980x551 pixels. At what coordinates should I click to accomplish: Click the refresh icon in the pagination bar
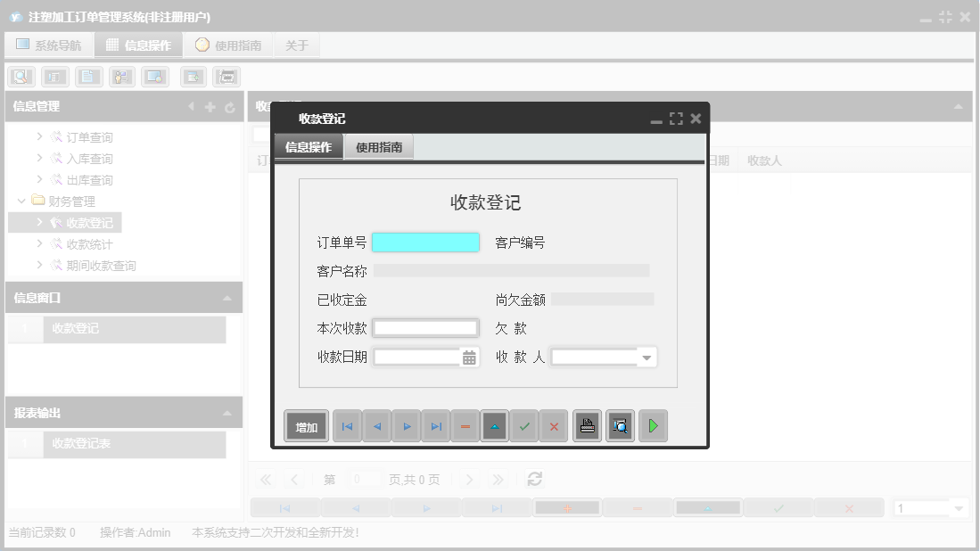pos(534,479)
